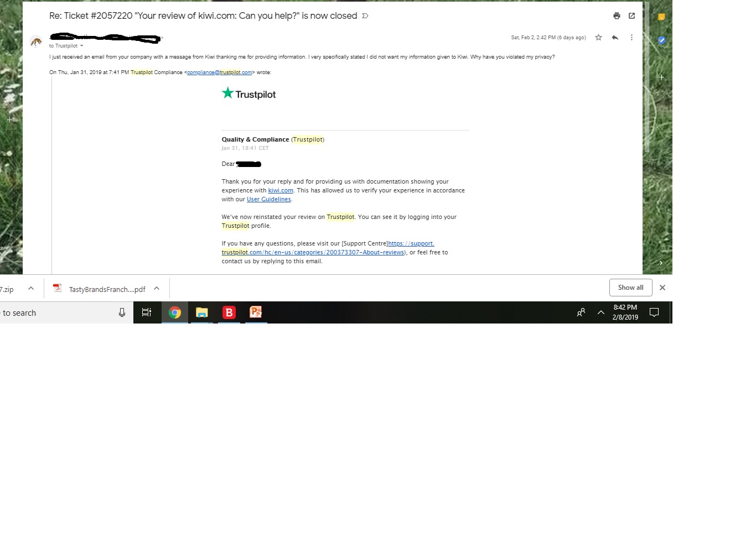This screenshot has height=553, width=756.
Task: Click the Windows search input field
Action: [x=55, y=312]
